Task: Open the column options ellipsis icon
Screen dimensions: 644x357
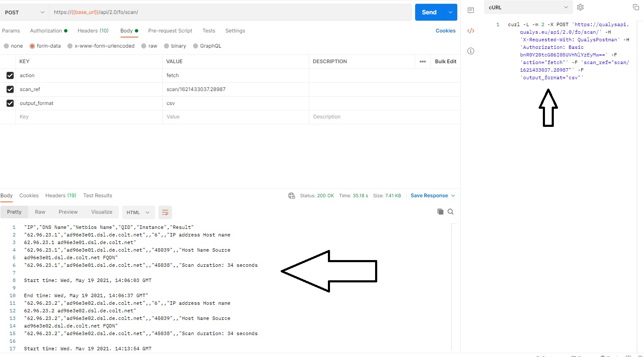Action: click(423, 62)
